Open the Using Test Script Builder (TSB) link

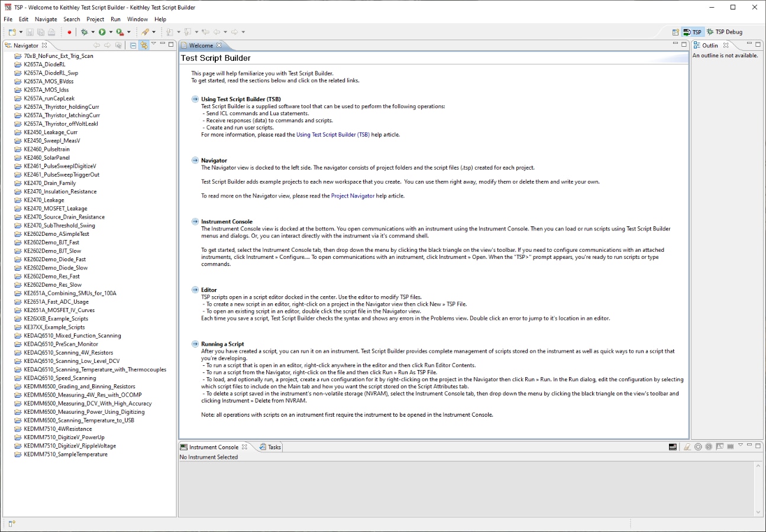(333, 134)
